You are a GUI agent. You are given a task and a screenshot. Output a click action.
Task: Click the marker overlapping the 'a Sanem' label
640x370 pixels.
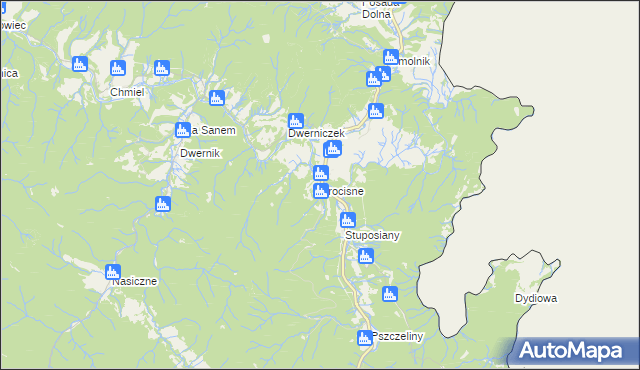point(182,130)
